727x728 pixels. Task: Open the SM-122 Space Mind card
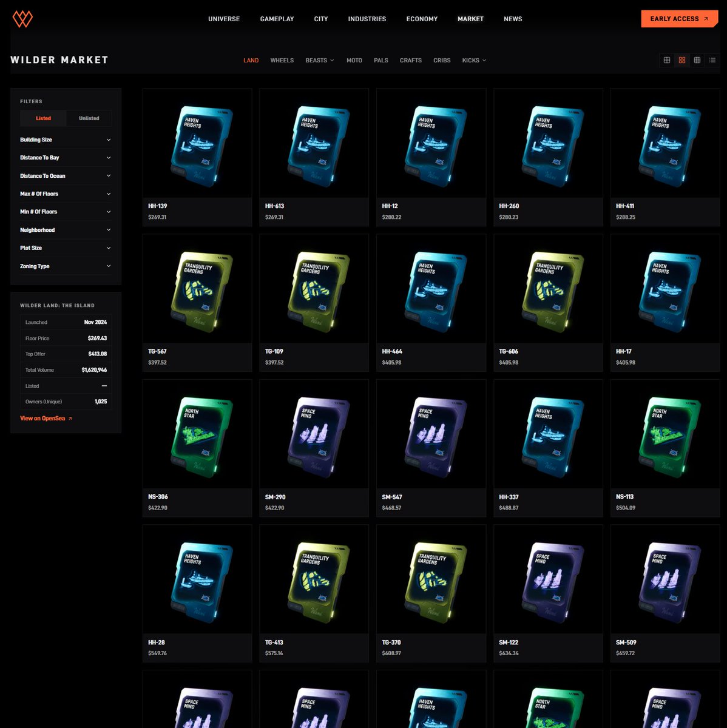pyautogui.click(x=549, y=593)
